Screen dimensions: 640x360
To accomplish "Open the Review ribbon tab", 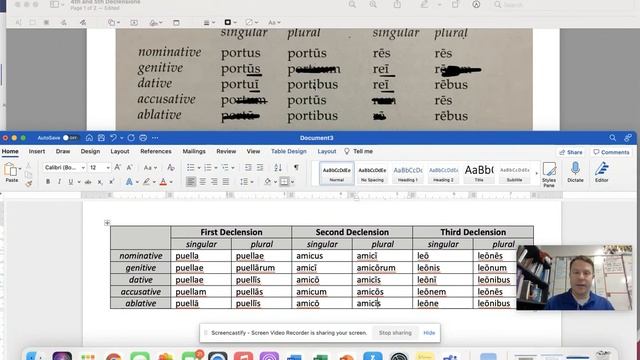I will tap(226, 151).
